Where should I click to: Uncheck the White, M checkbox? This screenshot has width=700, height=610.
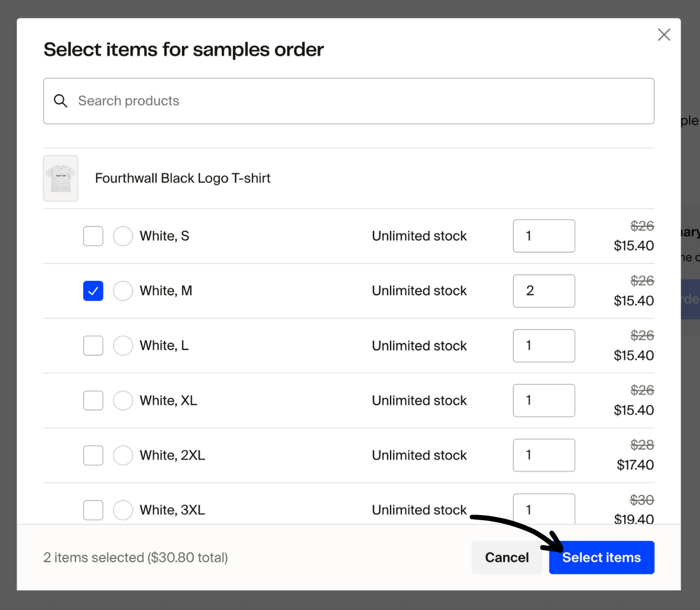tap(93, 291)
